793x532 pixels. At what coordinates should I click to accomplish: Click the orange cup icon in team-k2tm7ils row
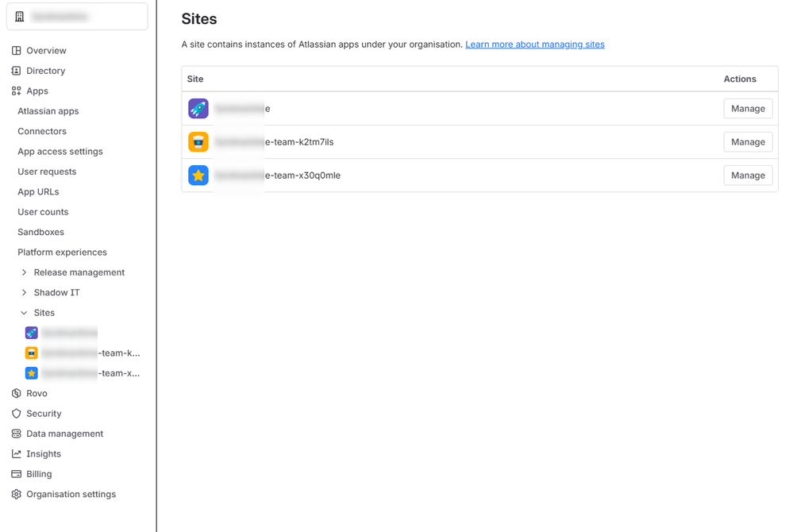point(198,142)
